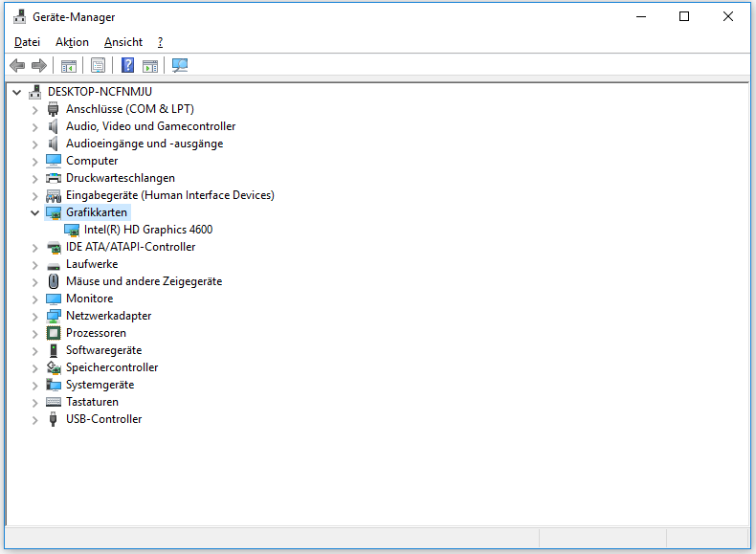
Task: Expand the Monitore node
Action: 34,299
